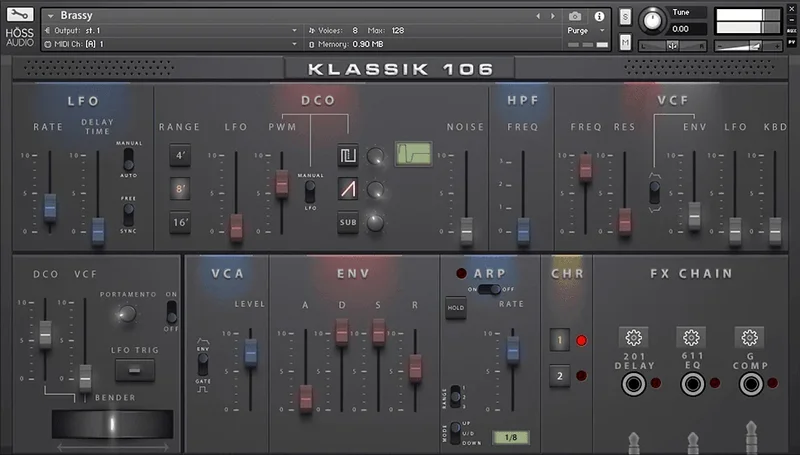Click the SUB oscillator level knob

click(x=376, y=223)
